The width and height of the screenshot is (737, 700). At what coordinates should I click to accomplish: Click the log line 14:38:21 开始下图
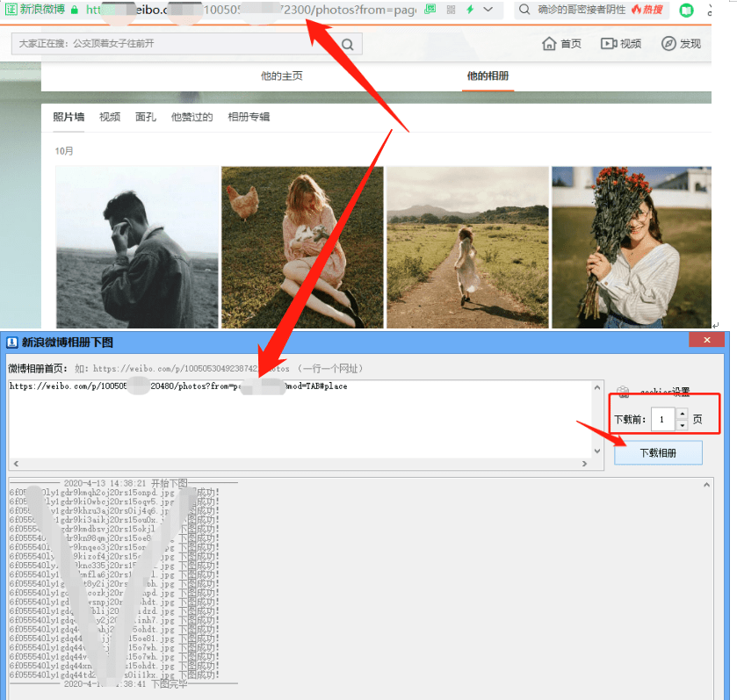coord(124,483)
